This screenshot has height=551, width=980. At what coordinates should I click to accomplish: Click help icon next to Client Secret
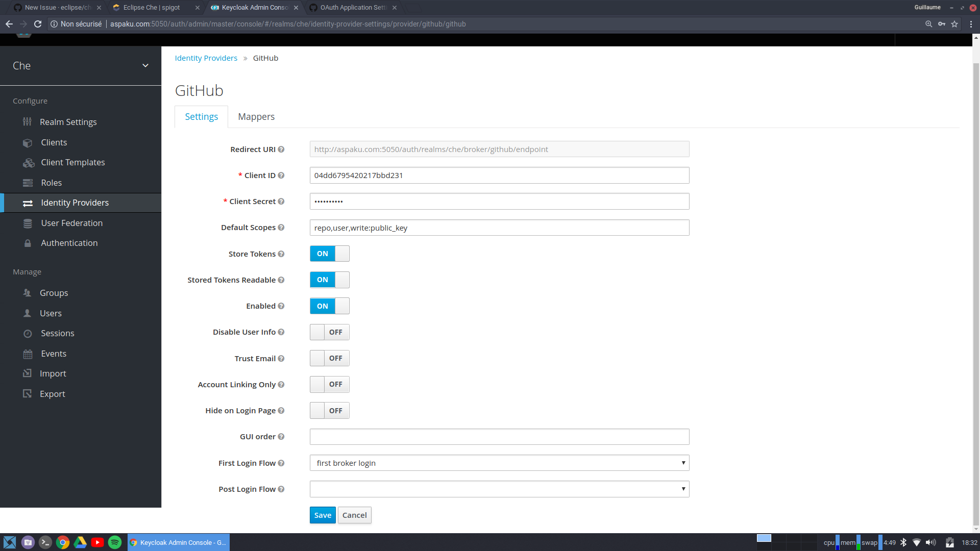coord(281,202)
